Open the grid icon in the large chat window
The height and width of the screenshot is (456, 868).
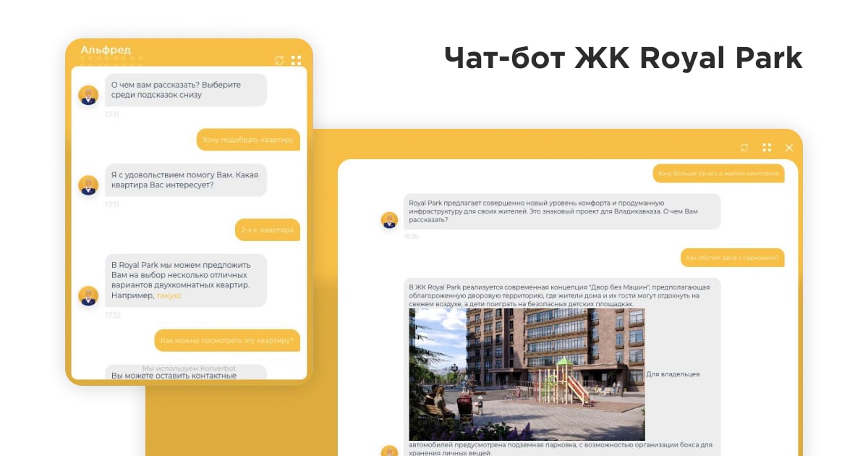pos(767,148)
